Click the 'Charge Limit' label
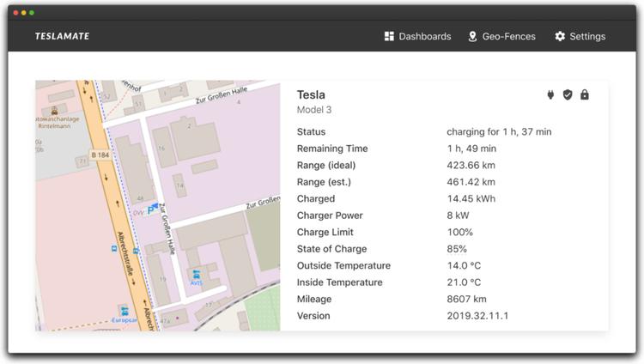The image size is (644, 364). (325, 232)
